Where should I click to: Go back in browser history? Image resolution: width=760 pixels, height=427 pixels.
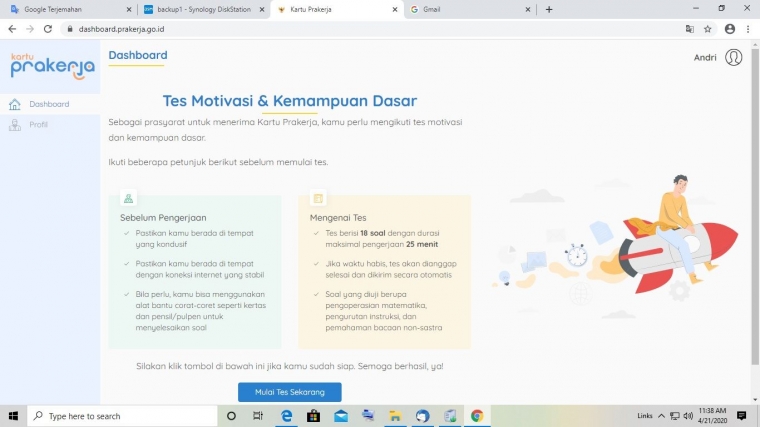click(12, 29)
